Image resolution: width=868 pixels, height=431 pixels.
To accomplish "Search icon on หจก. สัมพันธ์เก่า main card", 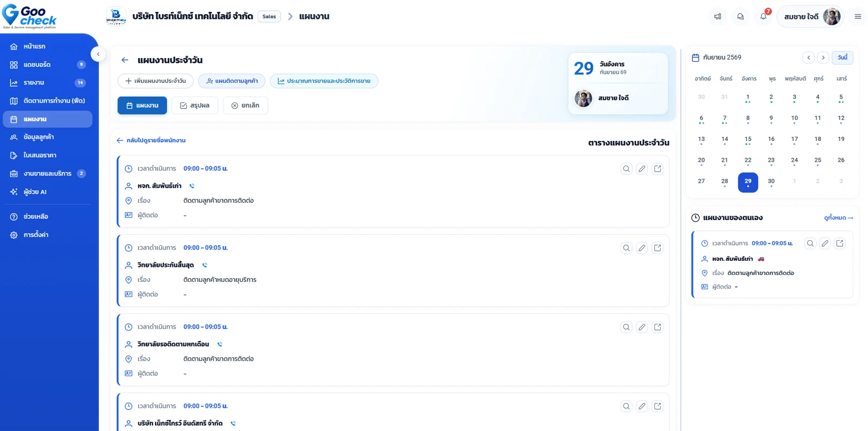I will tap(626, 169).
